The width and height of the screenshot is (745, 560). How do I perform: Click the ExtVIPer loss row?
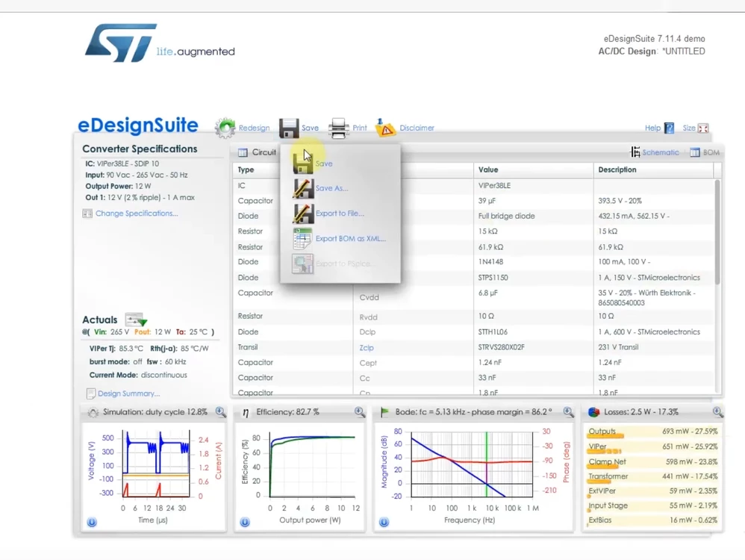coord(653,491)
